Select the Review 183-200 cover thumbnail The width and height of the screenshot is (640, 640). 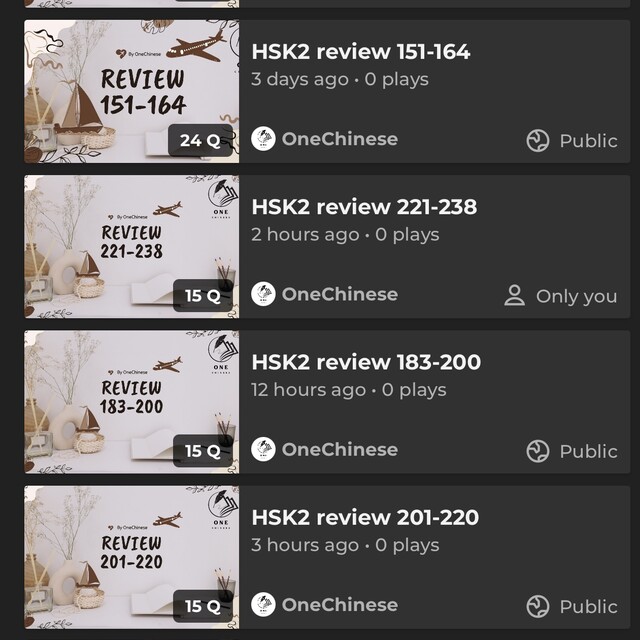[132, 402]
